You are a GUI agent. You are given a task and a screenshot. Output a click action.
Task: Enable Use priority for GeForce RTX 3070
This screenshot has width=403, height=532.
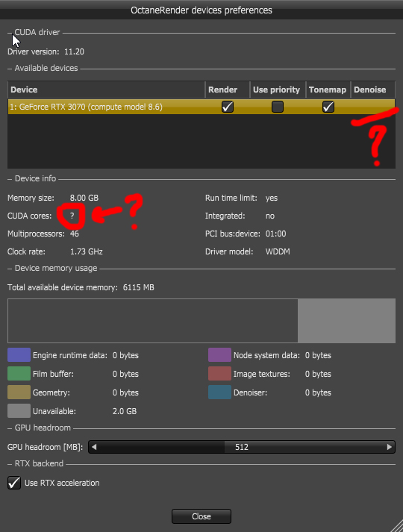278,107
